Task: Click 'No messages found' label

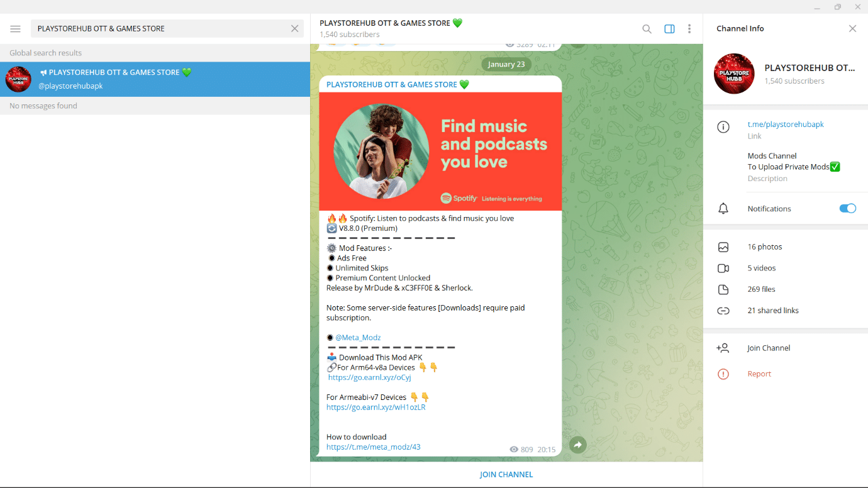Action: (43, 106)
